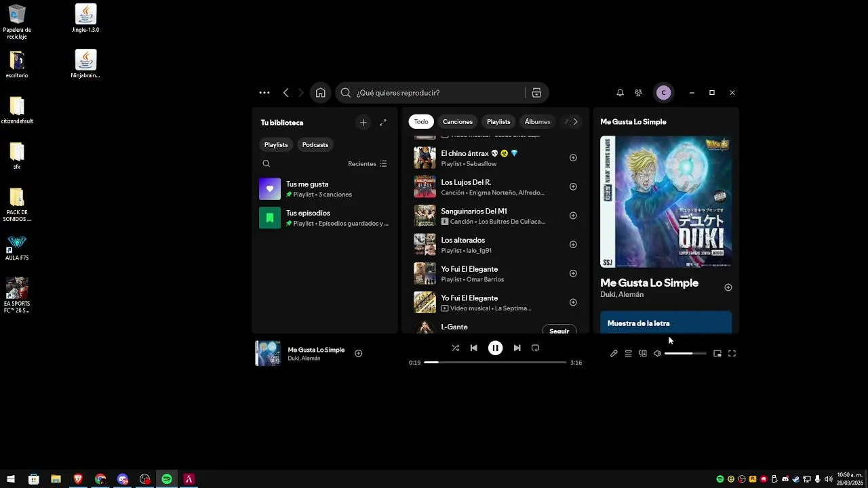Select the Álbumes filter tab
This screenshot has height=488, width=868.
coord(537,121)
